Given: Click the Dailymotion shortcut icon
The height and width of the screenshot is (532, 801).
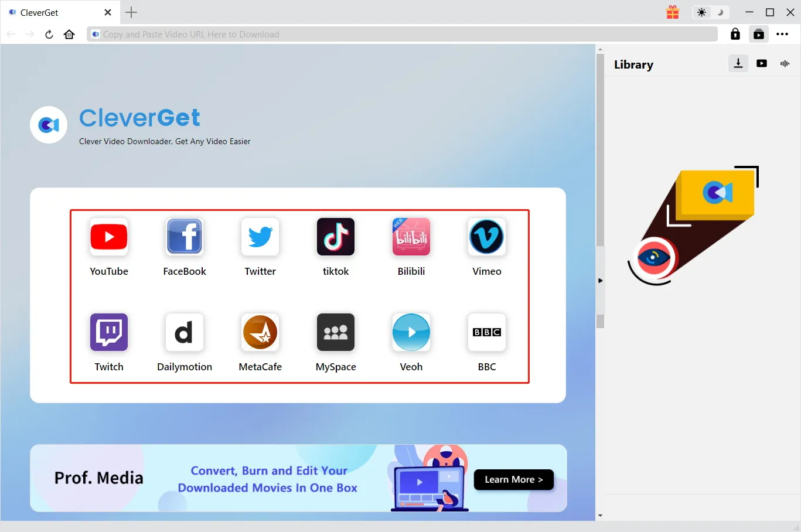Looking at the screenshot, I should (185, 332).
